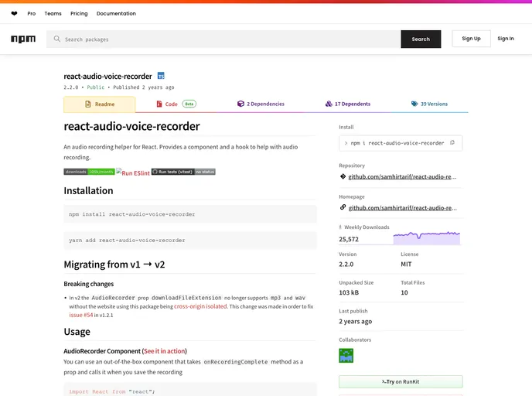This screenshot has height=396, width=532.
Task: Click the yarn add code block
Action: (190, 241)
